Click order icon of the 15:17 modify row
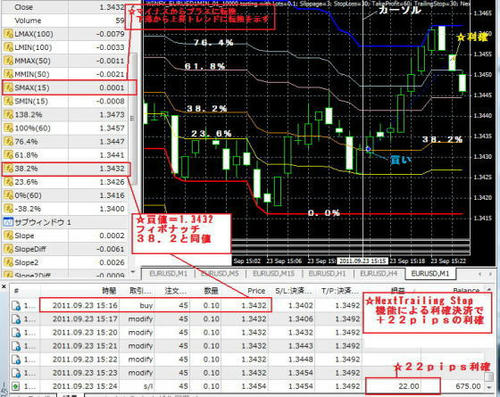This screenshot has height=397, width=500. pos(16,319)
